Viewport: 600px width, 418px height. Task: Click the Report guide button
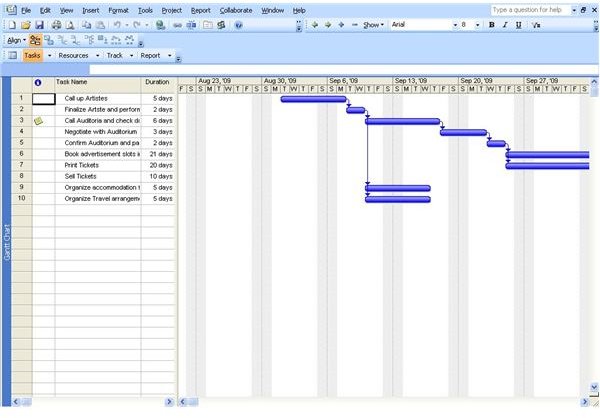pyautogui.click(x=150, y=56)
